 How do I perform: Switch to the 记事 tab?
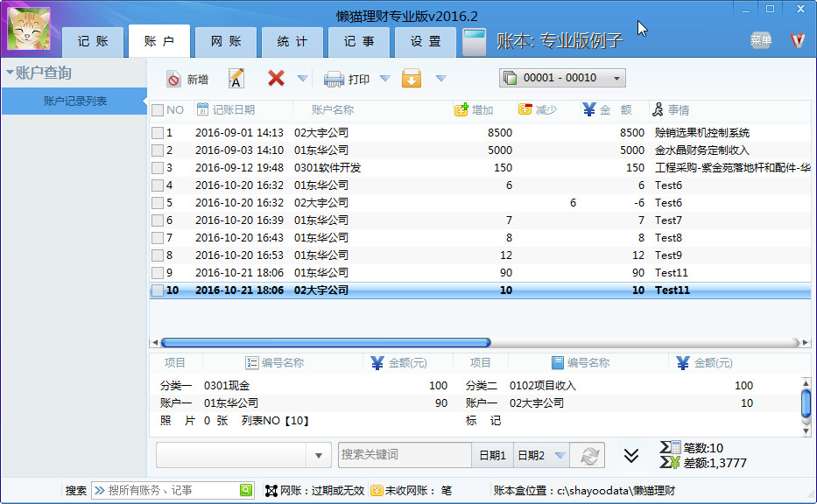point(359,42)
